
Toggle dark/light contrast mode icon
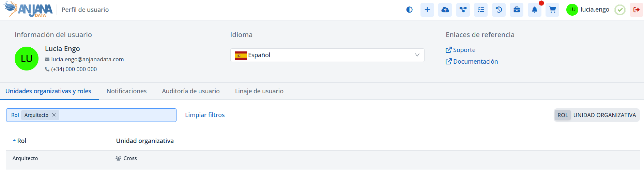pos(409,10)
